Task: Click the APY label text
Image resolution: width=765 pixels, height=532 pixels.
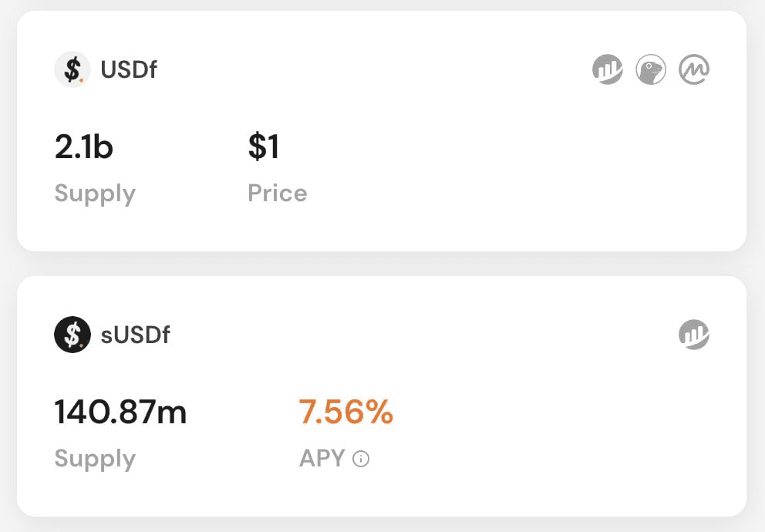Action: coord(322,459)
